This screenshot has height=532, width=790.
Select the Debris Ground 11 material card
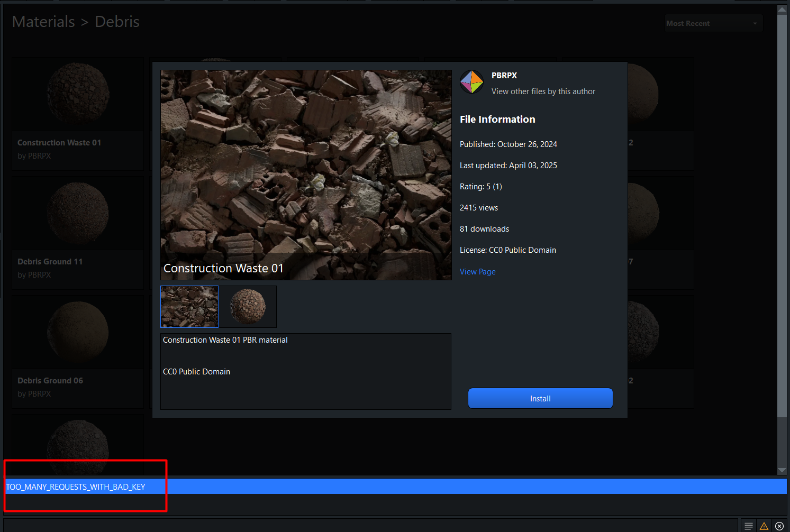78,233
